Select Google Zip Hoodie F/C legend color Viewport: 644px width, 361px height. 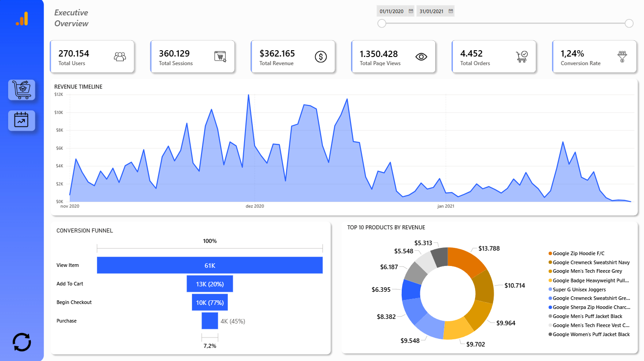click(x=550, y=253)
